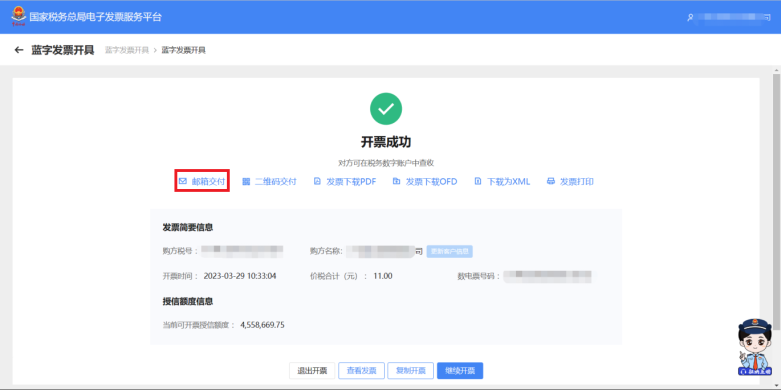Click the green success checkmark icon
The image size is (781, 390).
click(386, 109)
